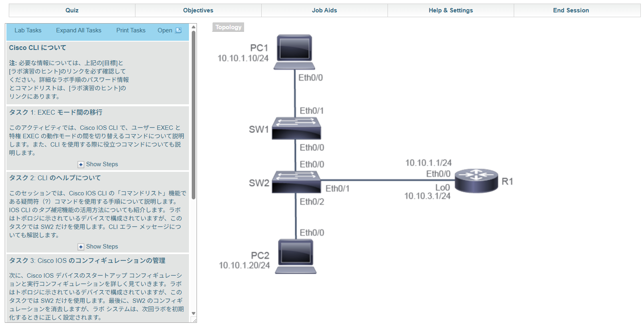Click the pop-out icon beside Open
This screenshot has height=330, width=644.
tap(179, 30)
